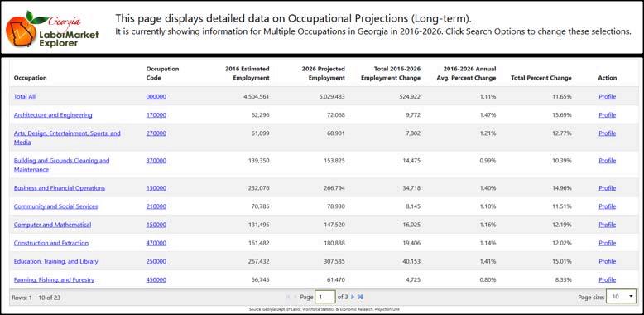Click Construction and Extraction occupation link

(51, 243)
